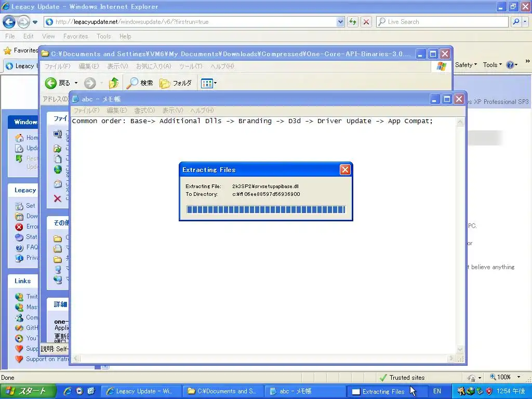Open IE View menu
Screen dimensions: 532x399
coord(48,36)
